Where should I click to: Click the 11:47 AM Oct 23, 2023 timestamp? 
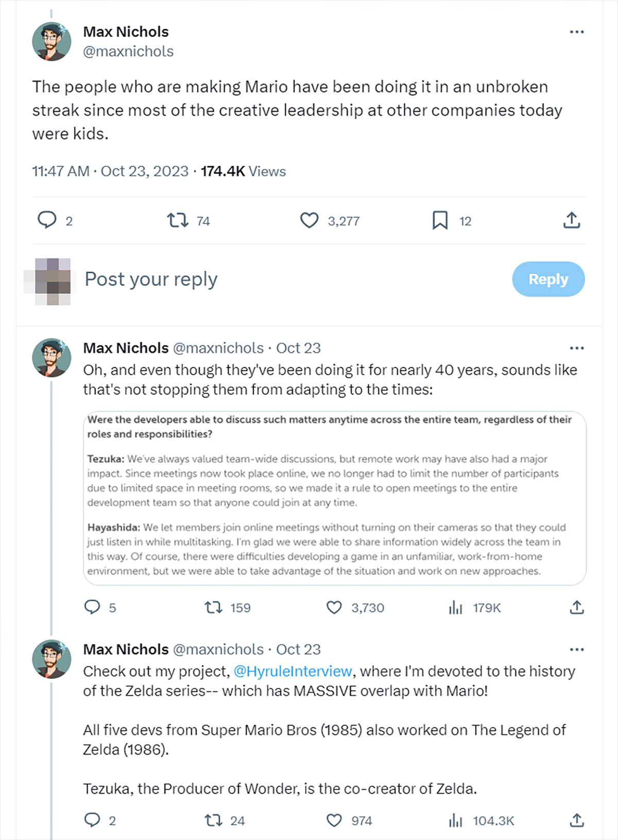[110, 171]
